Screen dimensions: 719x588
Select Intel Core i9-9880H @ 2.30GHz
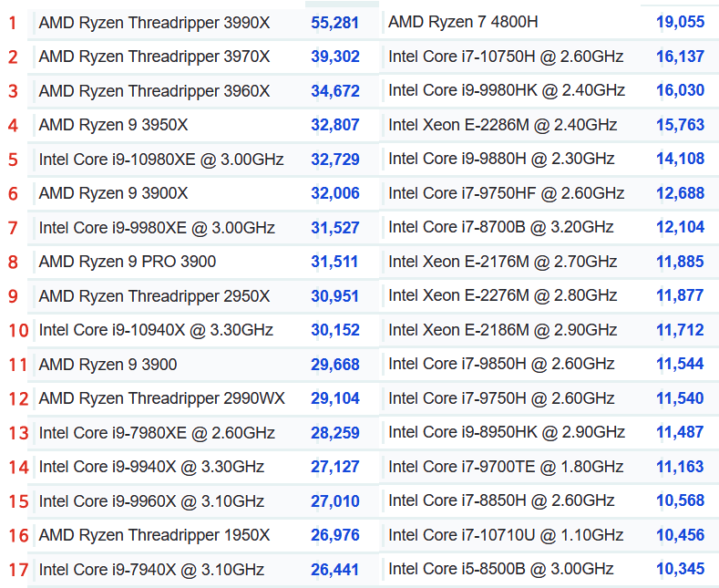(501, 159)
